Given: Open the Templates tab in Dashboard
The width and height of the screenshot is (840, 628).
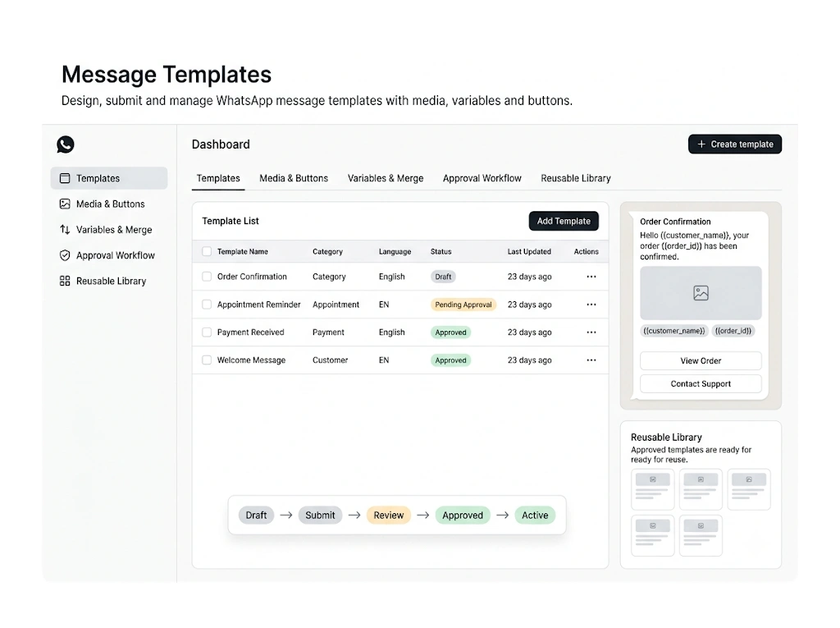Looking at the screenshot, I should (218, 179).
